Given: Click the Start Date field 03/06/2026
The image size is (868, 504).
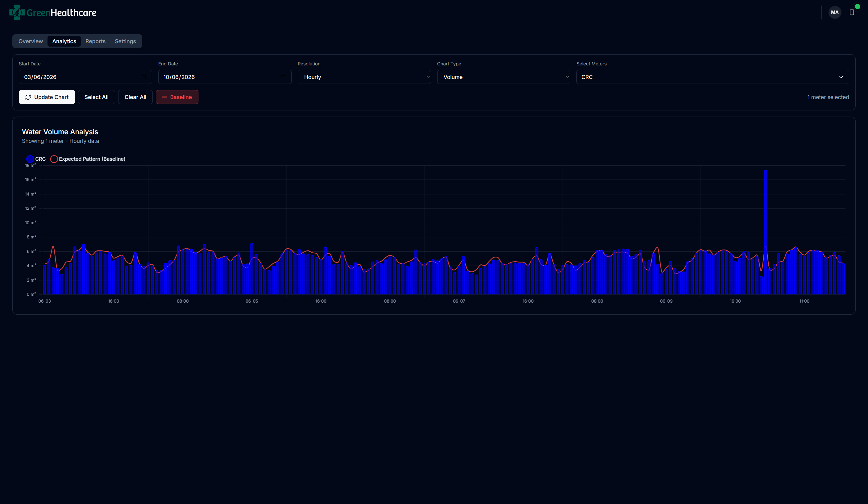Looking at the screenshot, I should click(x=85, y=77).
